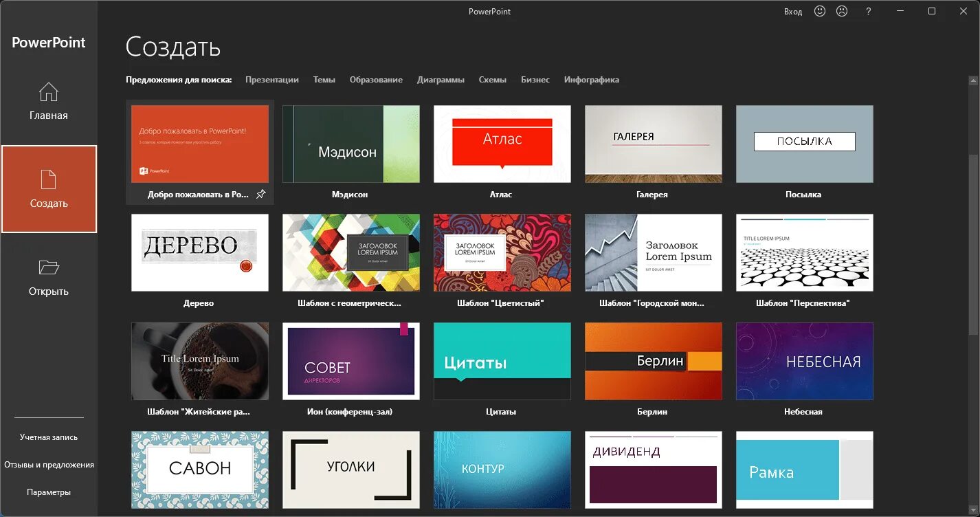Choose the Небесная template thumbnail

point(805,361)
